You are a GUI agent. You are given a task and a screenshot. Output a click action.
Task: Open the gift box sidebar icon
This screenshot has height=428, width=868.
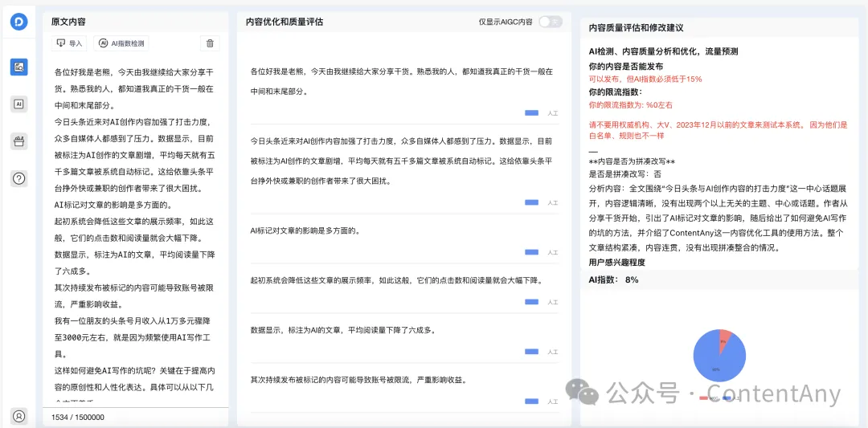[19, 141]
